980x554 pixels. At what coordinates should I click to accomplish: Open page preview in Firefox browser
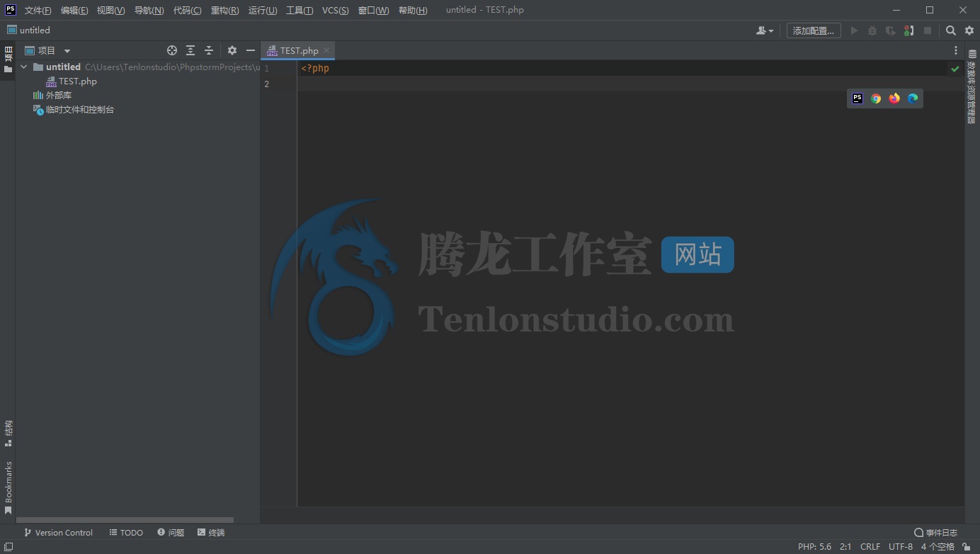(894, 98)
